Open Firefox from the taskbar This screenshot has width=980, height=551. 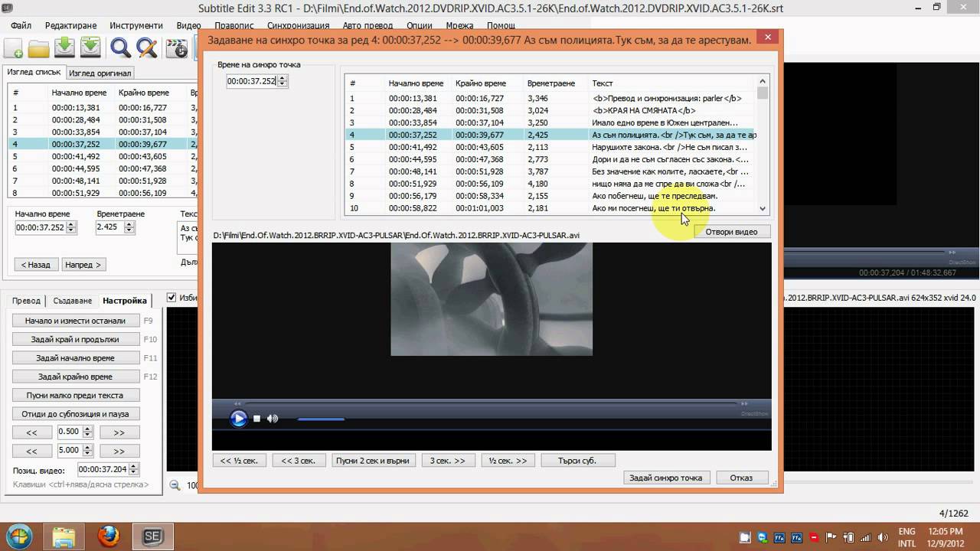point(108,536)
